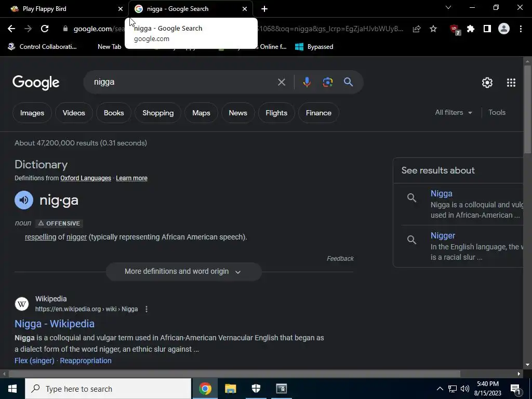
Task: Start a voice search with the microphone
Action: [x=307, y=82]
